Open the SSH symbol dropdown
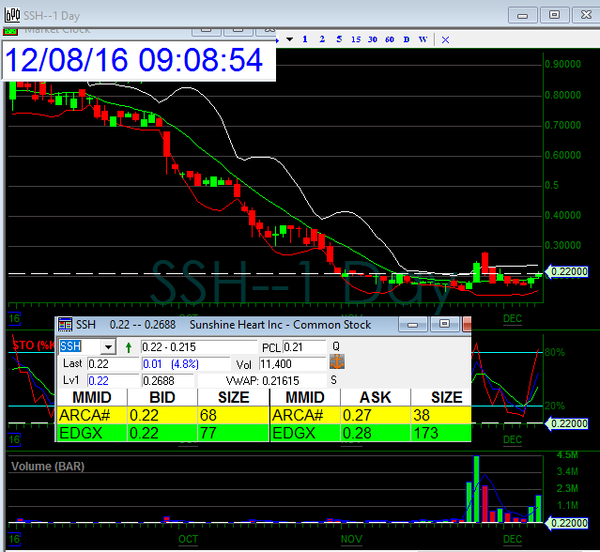The height and width of the screenshot is (552, 600). 109,346
